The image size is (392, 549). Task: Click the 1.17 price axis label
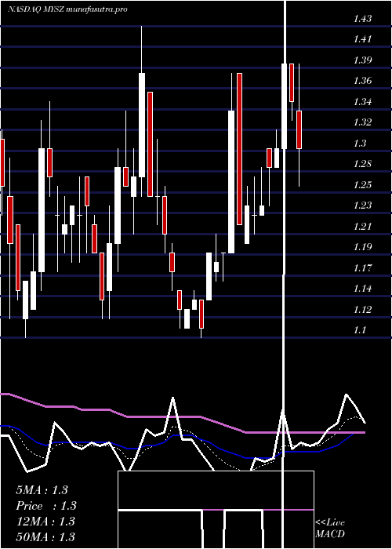[362, 268]
